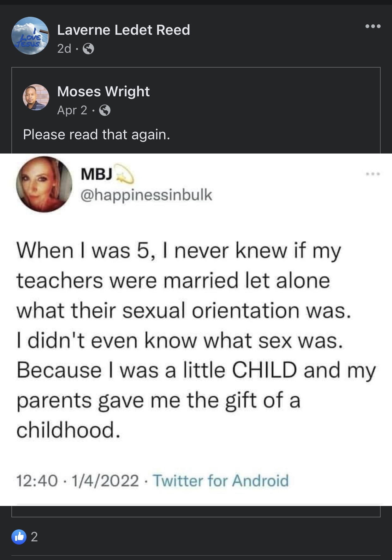Image resolution: width=392 pixels, height=560 pixels.
Task: Open Laverne Ledet Reed's profile picture
Action: tap(30, 36)
